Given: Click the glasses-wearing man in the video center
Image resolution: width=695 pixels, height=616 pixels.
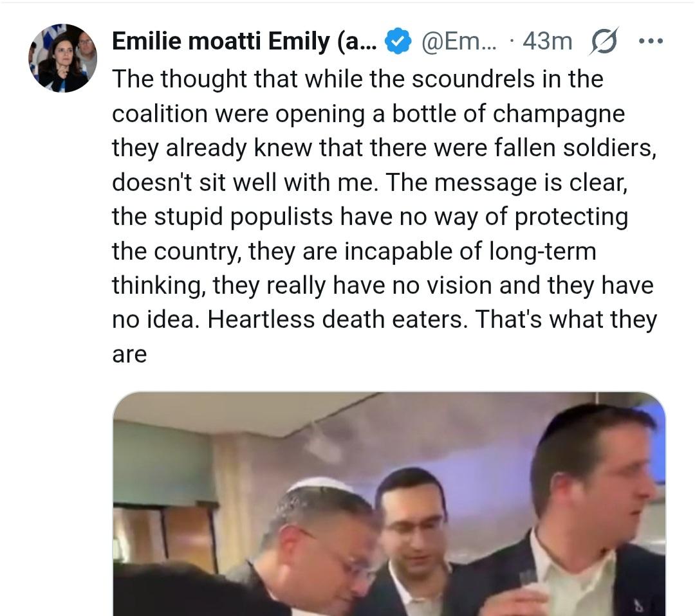Looking at the screenshot, I should (411, 527).
